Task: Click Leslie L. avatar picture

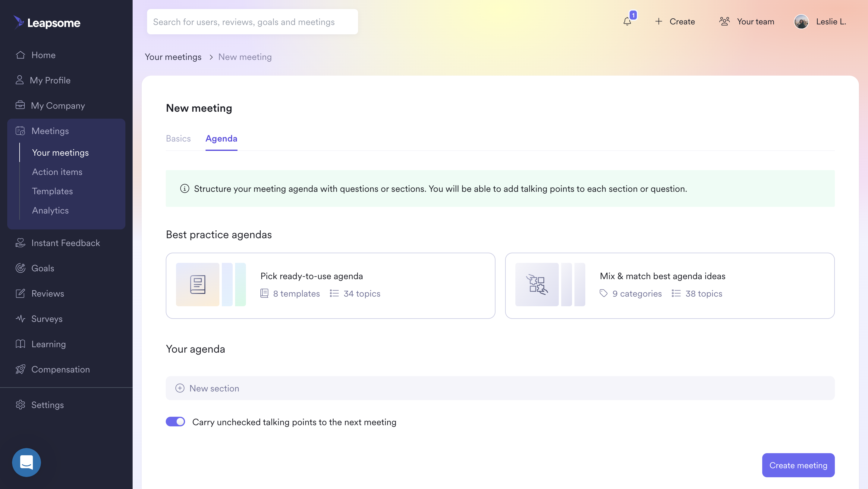Action: point(801,22)
